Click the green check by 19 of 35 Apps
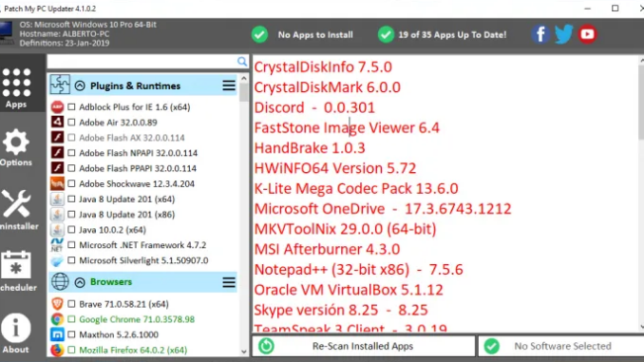644x362 pixels. click(x=386, y=34)
